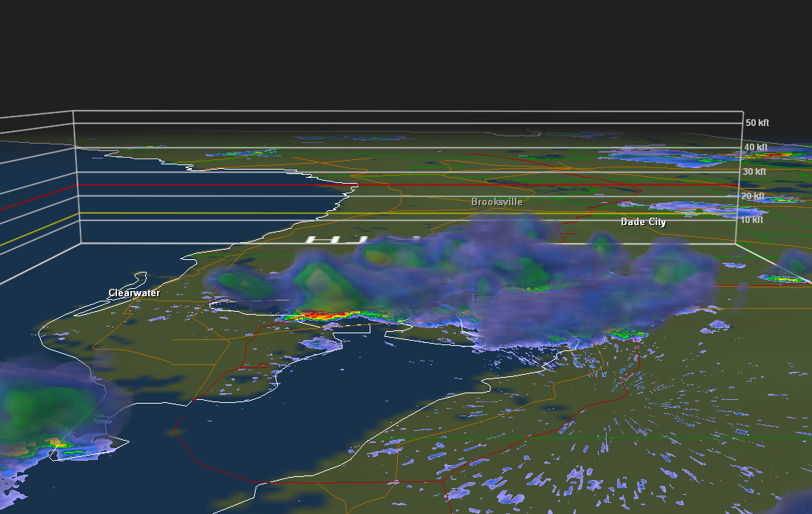
Task: Select the 20 kft altitude label
Action: [x=753, y=196]
